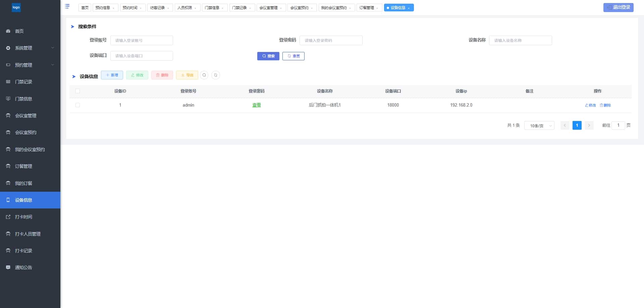Click the 设备ip column header

tap(461, 91)
